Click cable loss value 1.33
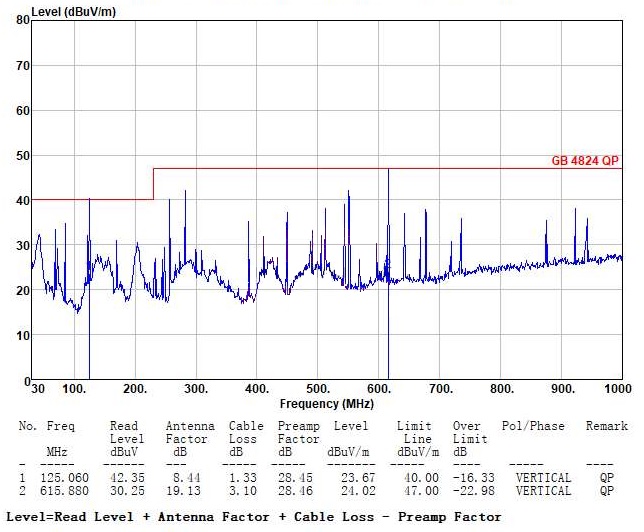This screenshot has height=532, width=644. [x=243, y=478]
